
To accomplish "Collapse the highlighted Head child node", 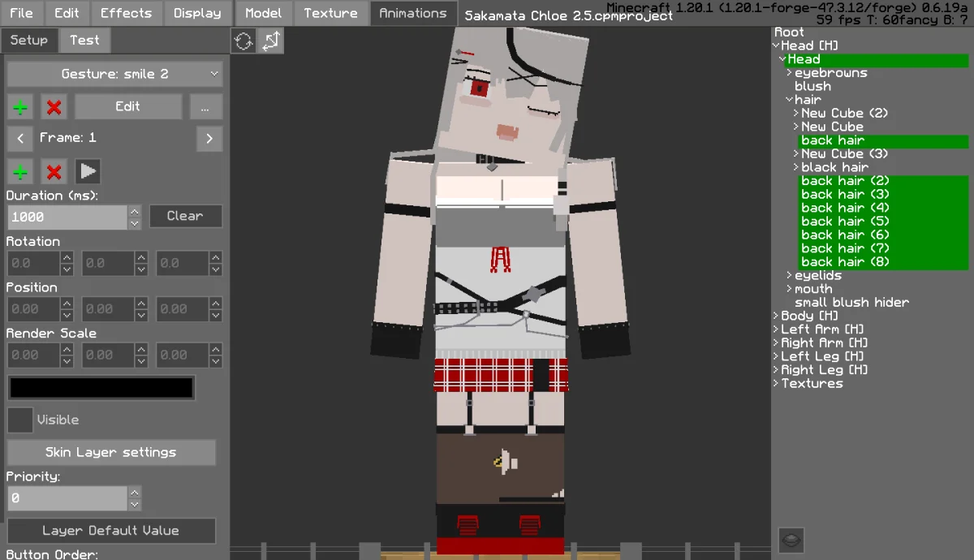I will coord(782,59).
